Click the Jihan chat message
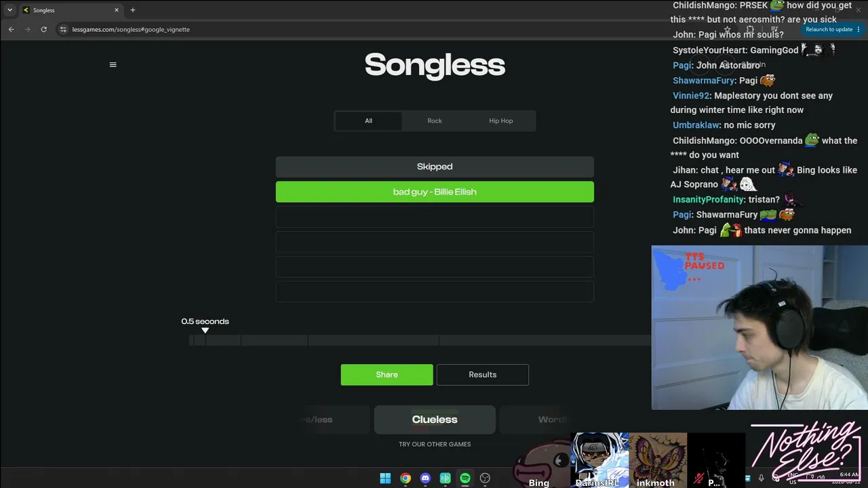Viewport: 868px width, 488px height. click(764, 177)
